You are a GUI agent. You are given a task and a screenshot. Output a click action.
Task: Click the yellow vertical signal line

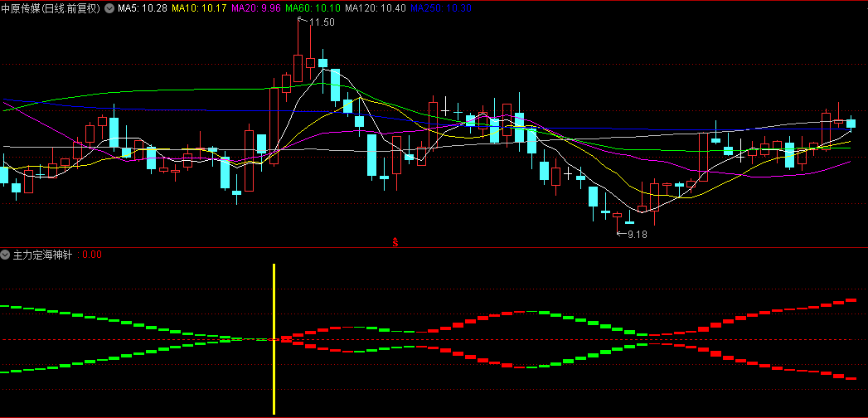pyautogui.click(x=274, y=339)
